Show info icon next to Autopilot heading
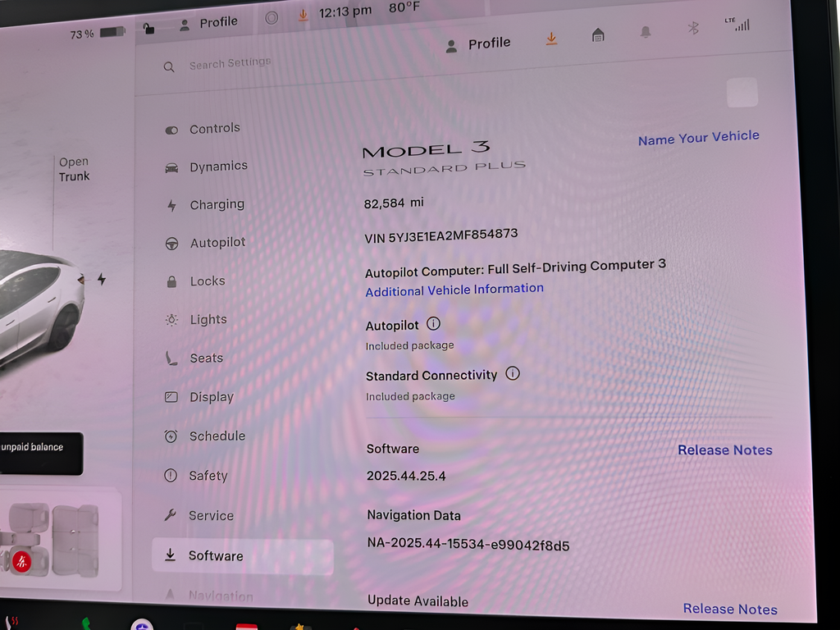This screenshot has width=840, height=630. click(x=433, y=324)
